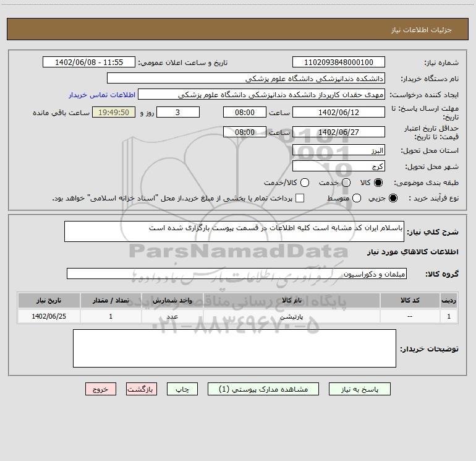Click the کد کالا column header
The height and width of the screenshot is (461, 476).
[410, 300]
